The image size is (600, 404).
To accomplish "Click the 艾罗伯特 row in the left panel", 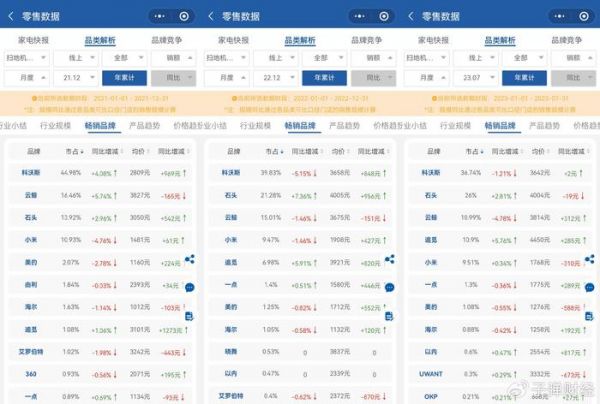I will click(34, 352).
